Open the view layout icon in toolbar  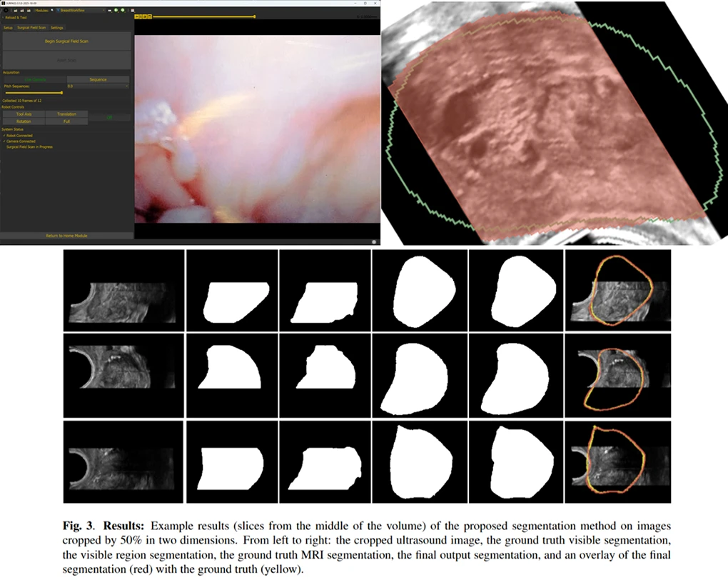(133, 10)
